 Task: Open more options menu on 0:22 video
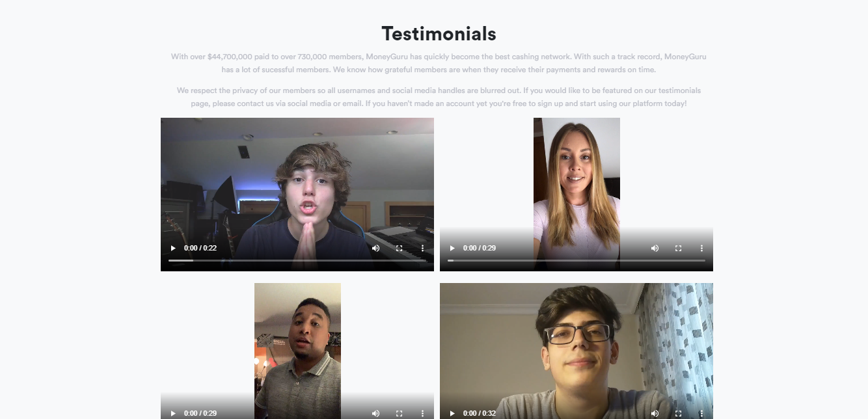pos(422,248)
